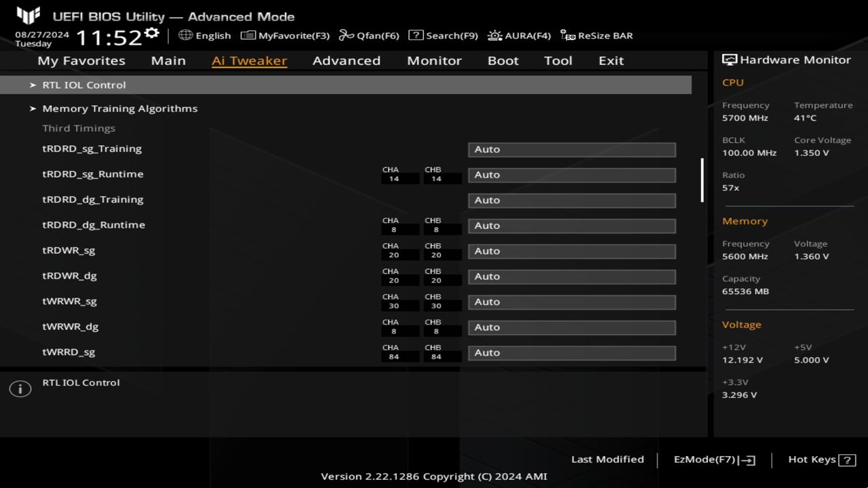The width and height of the screenshot is (868, 488).
Task: Select the tRDWR_dg label
Action: click(x=69, y=276)
